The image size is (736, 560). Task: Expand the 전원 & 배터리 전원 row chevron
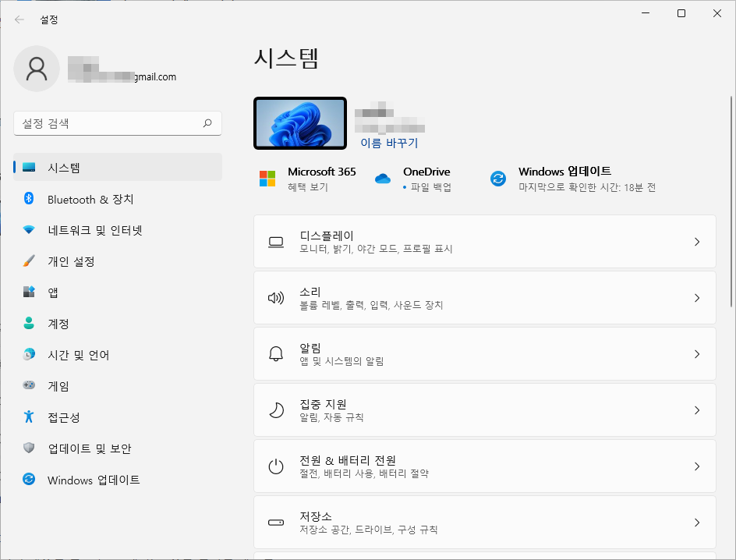pos(697,466)
